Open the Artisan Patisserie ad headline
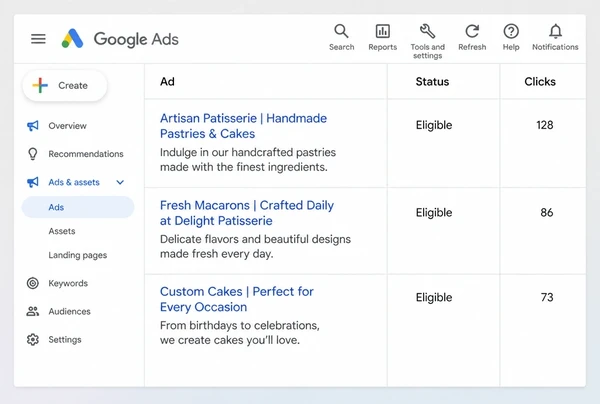This screenshot has width=600, height=404. tap(243, 126)
